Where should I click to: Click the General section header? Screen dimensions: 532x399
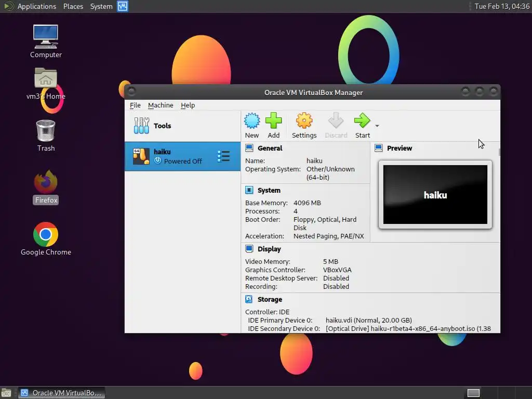[270, 148]
